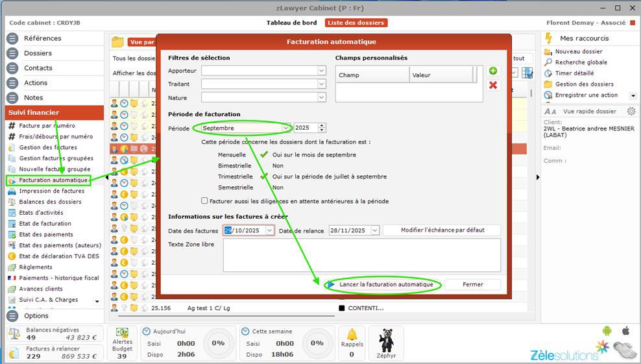The height and width of the screenshot is (364, 641).
Task: Select Impression de factures in the sidebar
Action: 52,191
